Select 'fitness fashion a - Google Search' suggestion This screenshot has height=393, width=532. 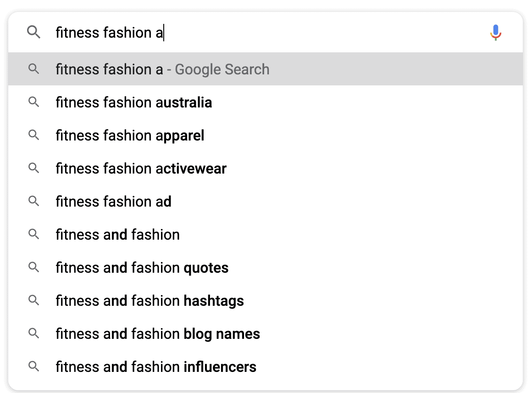(162, 69)
